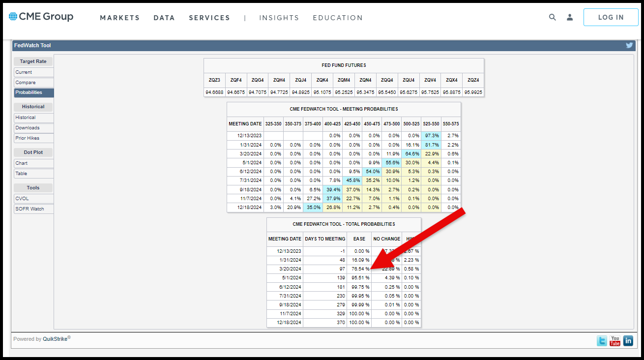Click the ZQF4 futures column header
This screenshot has height=360, width=644.
pyautogui.click(x=236, y=80)
